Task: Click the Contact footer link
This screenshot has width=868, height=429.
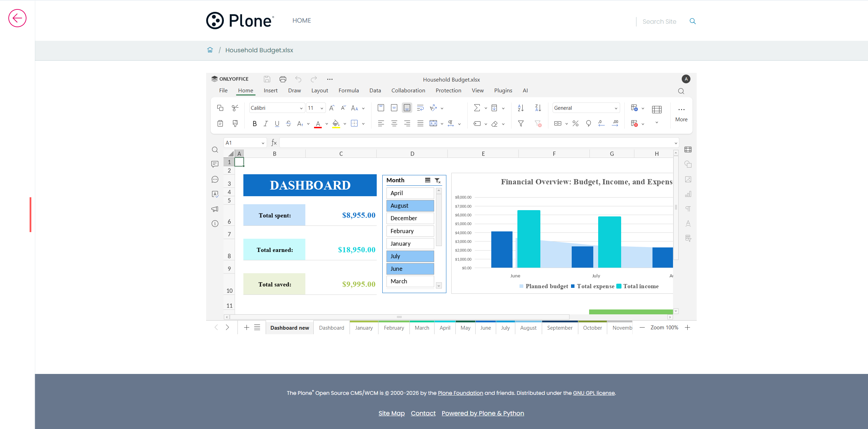Action: 423,413
